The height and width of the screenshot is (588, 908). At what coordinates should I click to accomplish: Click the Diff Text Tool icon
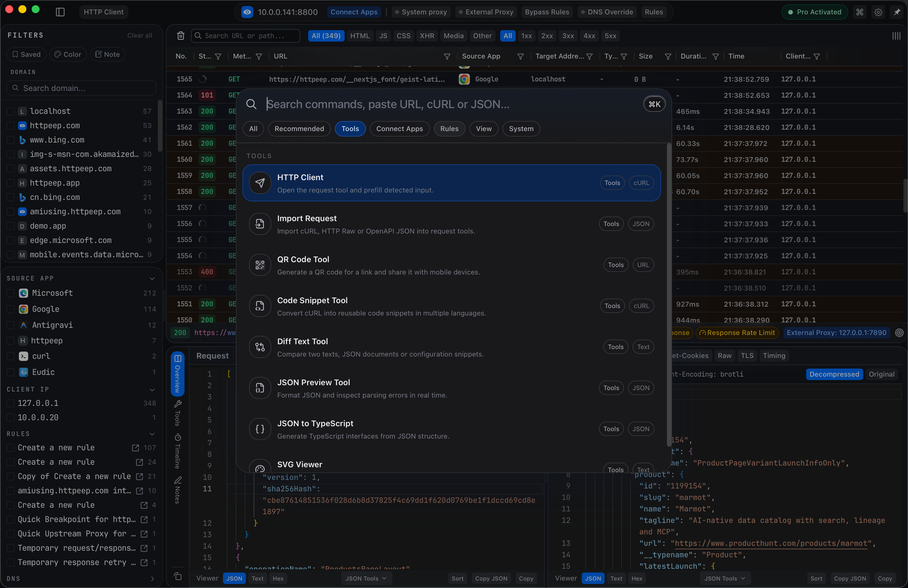(260, 347)
